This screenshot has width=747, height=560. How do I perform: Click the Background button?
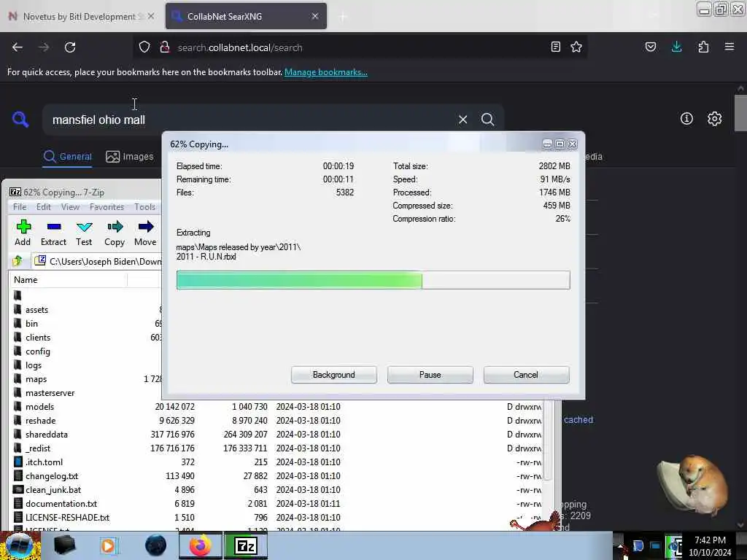click(334, 375)
